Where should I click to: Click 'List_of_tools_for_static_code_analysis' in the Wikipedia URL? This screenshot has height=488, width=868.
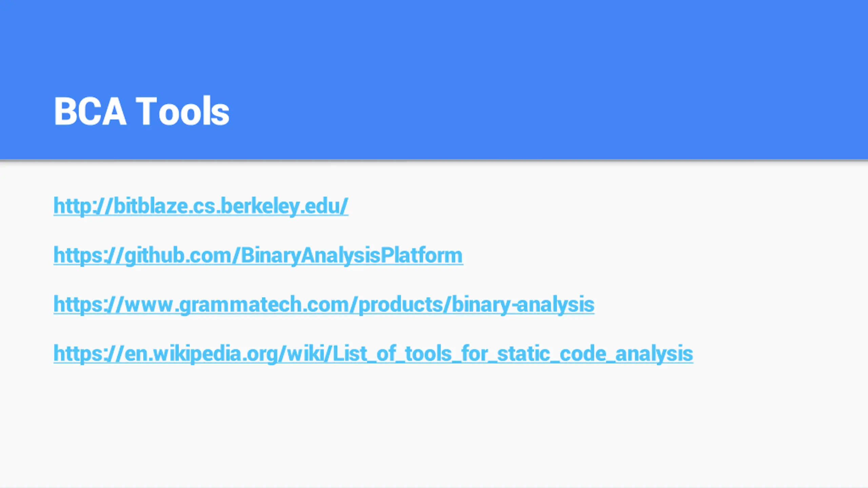[513, 353]
